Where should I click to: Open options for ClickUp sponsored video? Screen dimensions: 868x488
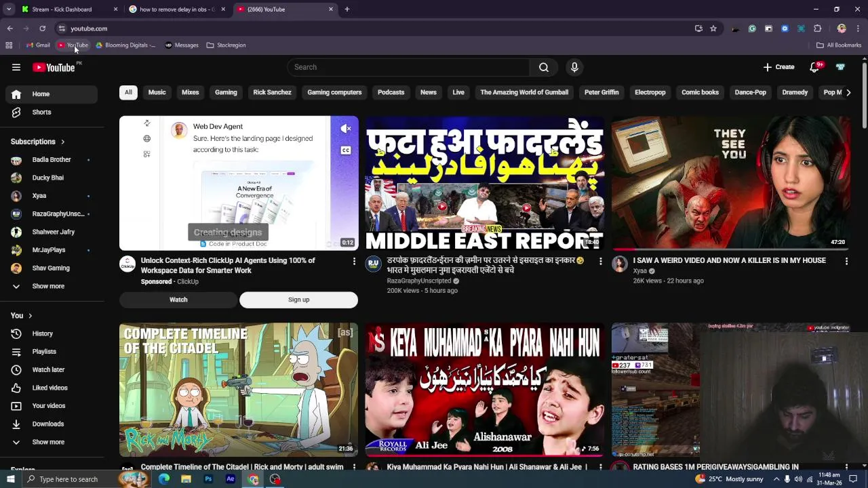(353, 261)
